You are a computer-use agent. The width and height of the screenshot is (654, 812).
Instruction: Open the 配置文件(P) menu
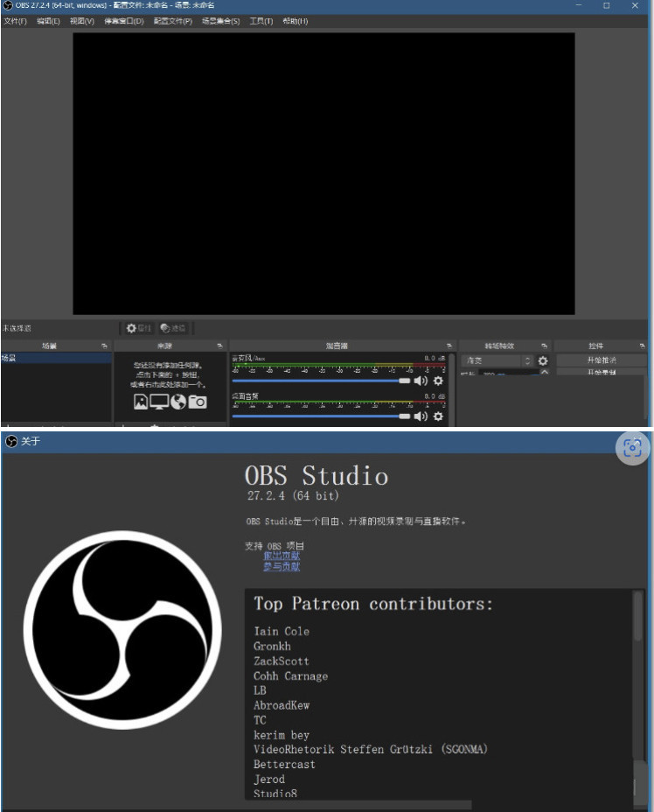(172, 21)
